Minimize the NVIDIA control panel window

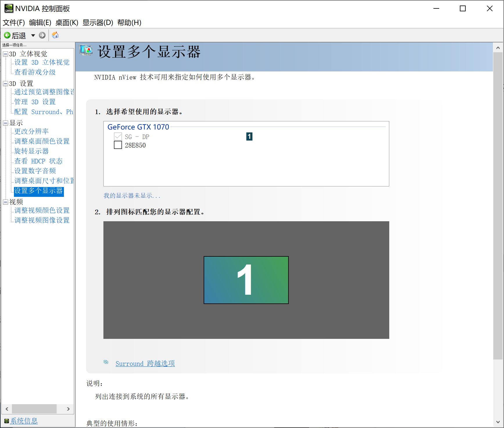(436, 9)
